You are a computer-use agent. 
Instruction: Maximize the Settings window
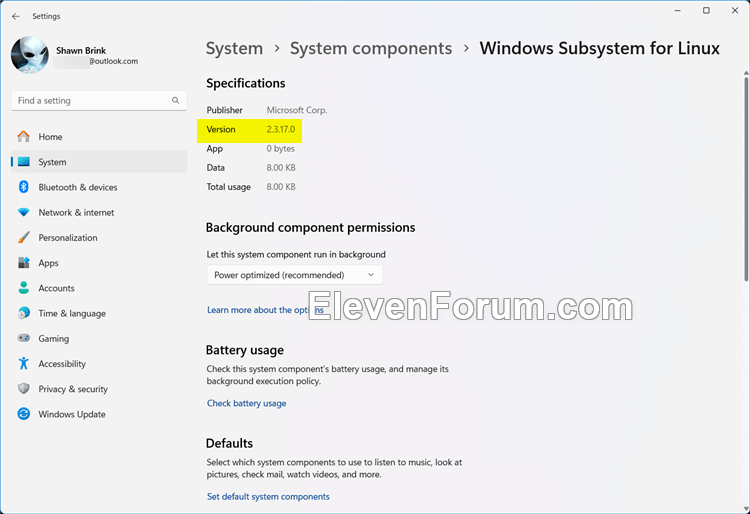[706, 11]
